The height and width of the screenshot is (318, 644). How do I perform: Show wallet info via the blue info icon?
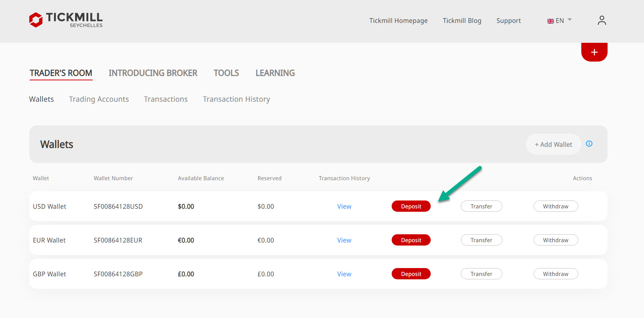[x=589, y=144]
